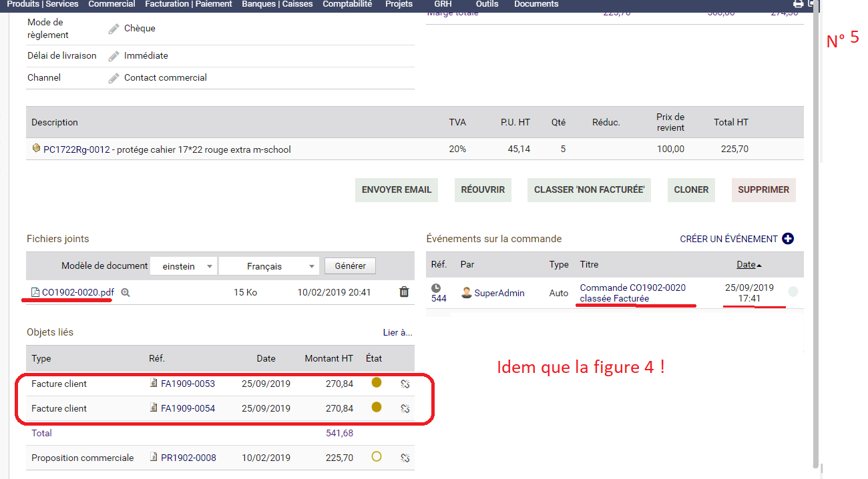Open event 'Commande CO1902-0020 classée Facturée'
The image size is (868, 479).
(632, 293)
